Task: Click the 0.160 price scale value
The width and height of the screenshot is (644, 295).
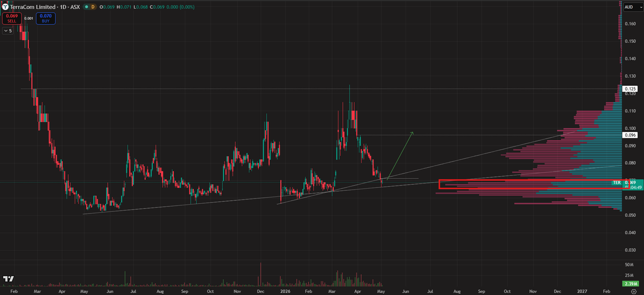Action: [631, 24]
